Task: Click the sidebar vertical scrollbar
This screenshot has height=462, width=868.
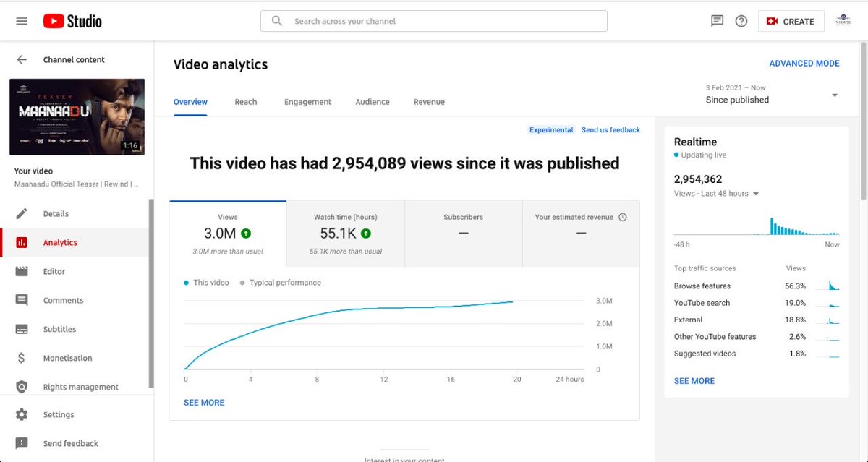Action: pos(151,294)
